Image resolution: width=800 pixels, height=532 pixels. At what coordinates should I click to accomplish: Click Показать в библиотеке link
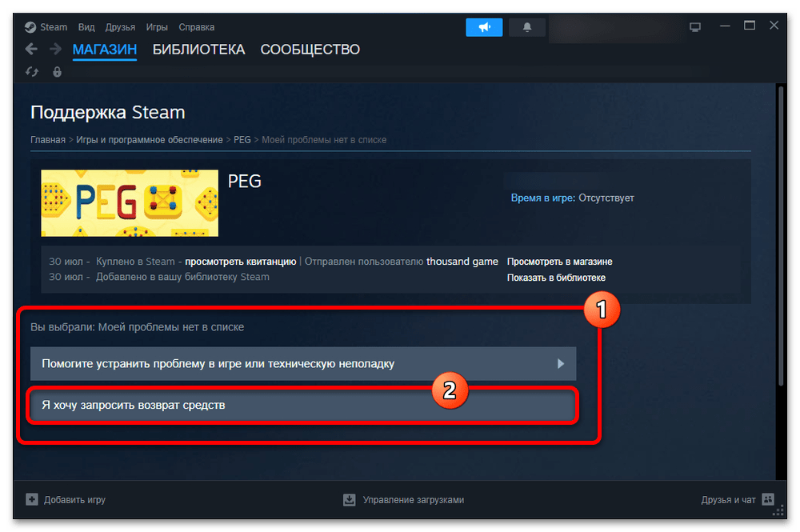click(x=556, y=278)
